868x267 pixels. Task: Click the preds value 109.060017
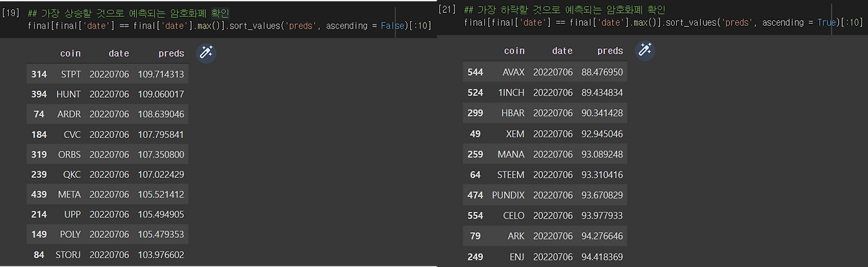tap(161, 94)
